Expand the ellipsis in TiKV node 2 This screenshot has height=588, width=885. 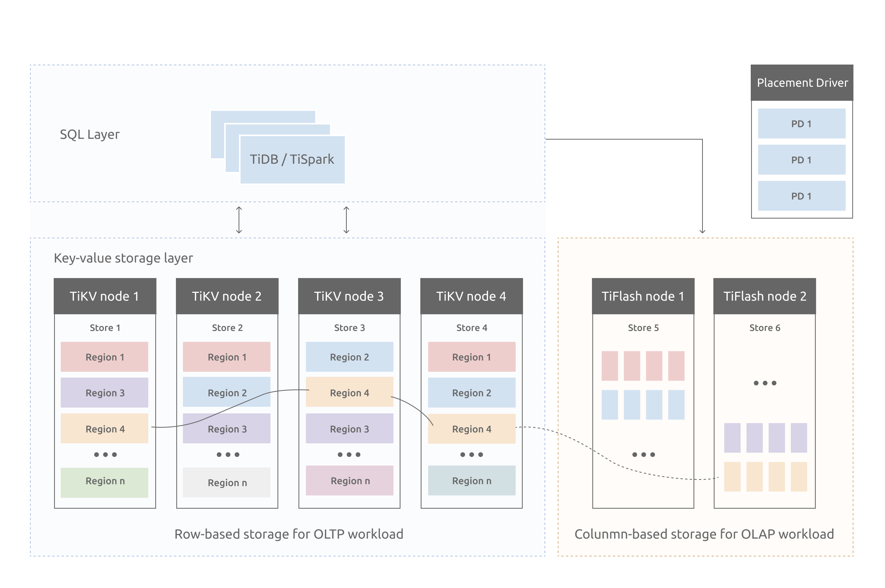coord(227,454)
